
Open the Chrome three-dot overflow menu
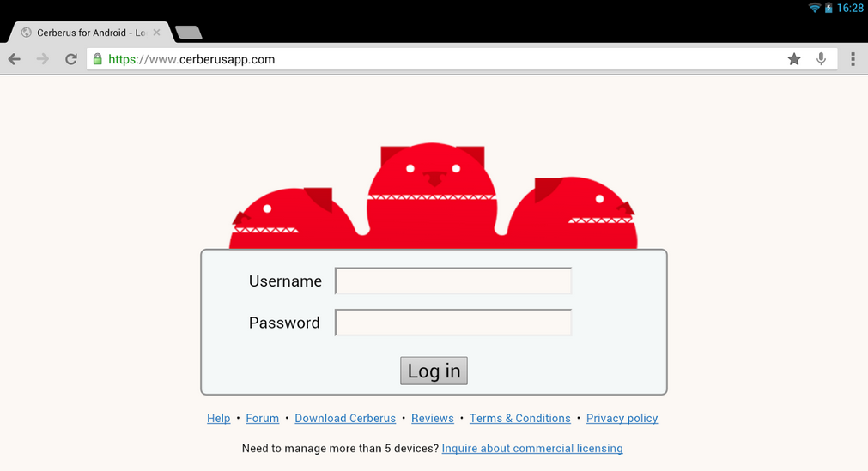pos(853,59)
